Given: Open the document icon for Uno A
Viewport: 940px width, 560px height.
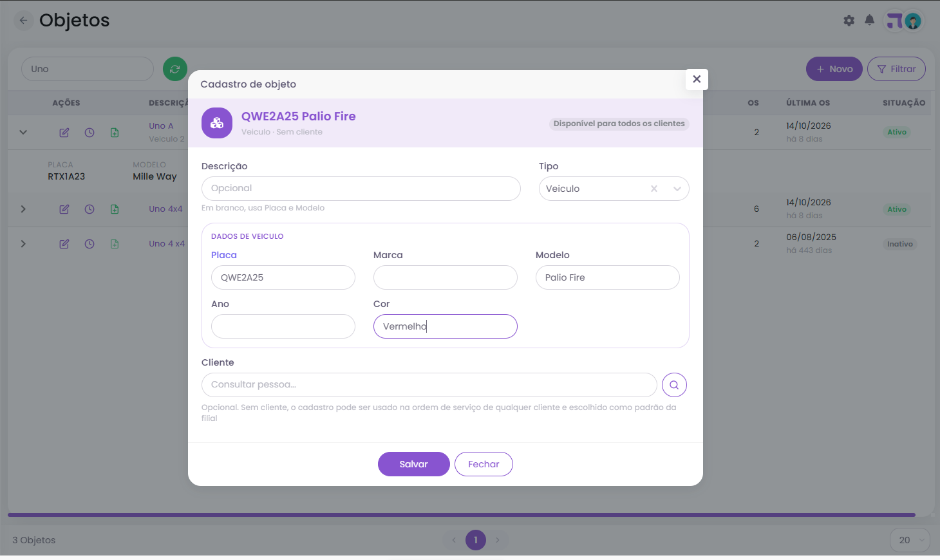Looking at the screenshot, I should point(115,133).
